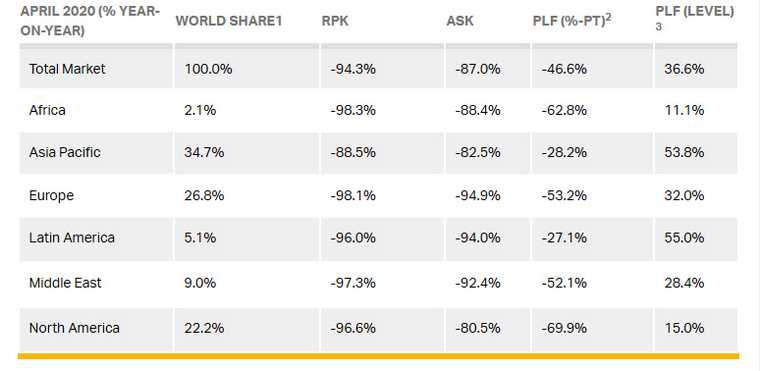Select the Africa row label
The image size is (760, 371).
coord(47,110)
